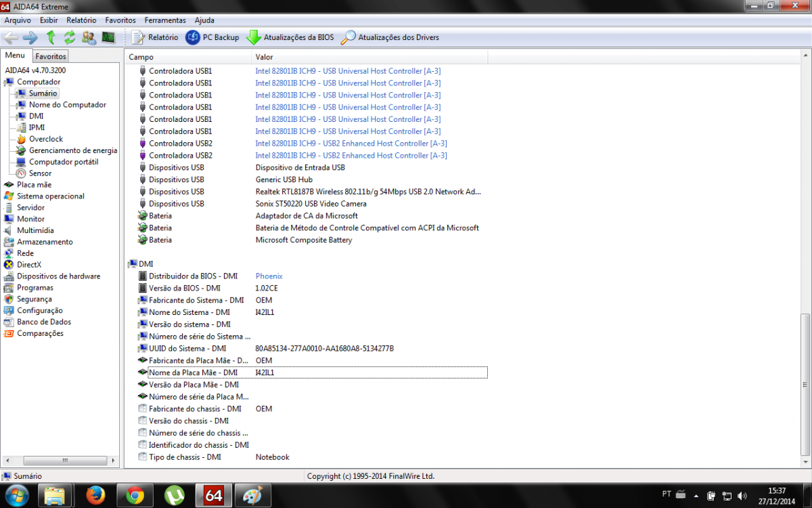Image resolution: width=812 pixels, height=508 pixels.
Task: Open the IPMI tree item
Action: pyautogui.click(x=37, y=127)
